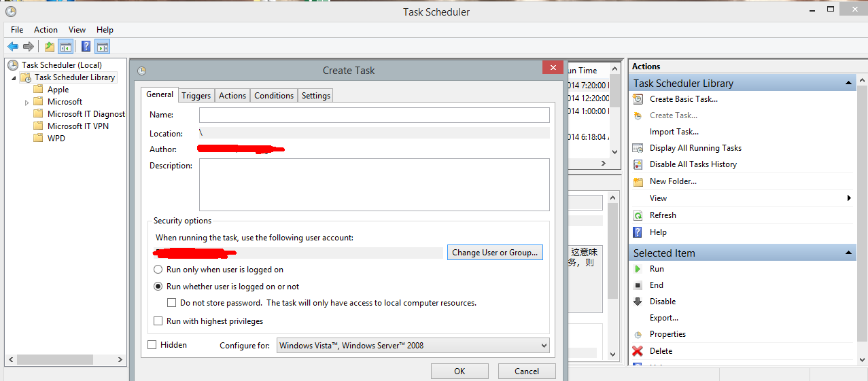Click the blue Back arrow in toolbar
This screenshot has width=868, height=381.
click(x=12, y=47)
